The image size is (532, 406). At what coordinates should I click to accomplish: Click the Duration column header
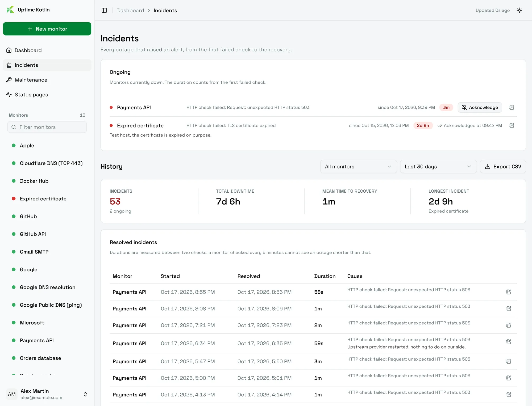click(x=325, y=276)
